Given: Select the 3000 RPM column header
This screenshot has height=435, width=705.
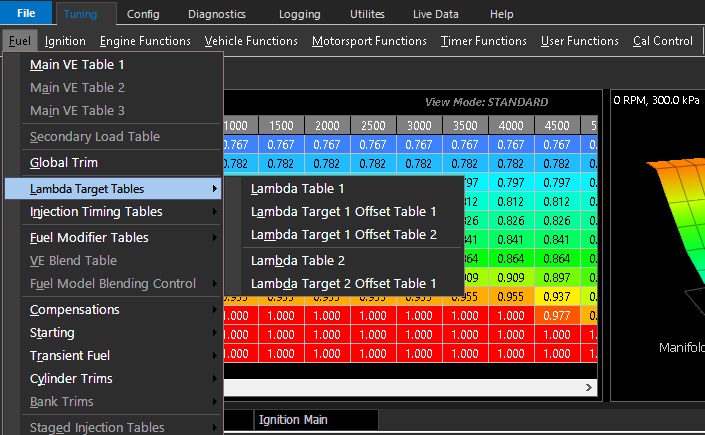Looking at the screenshot, I should pos(419,126).
